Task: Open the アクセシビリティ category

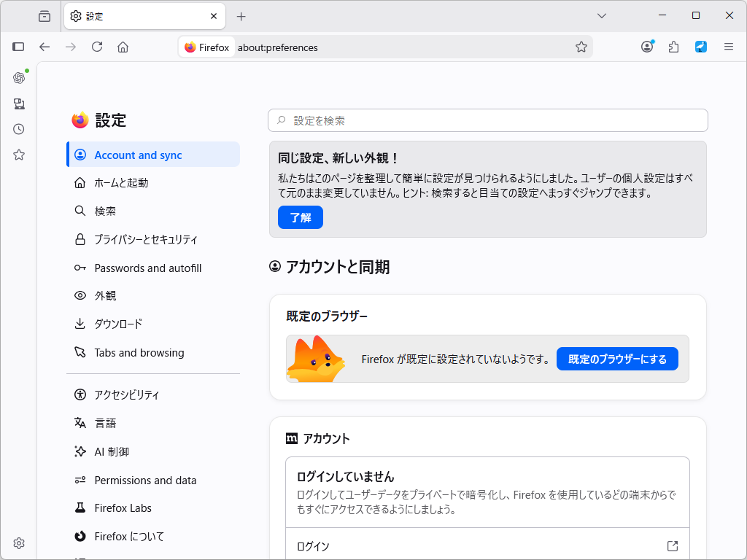Action: (x=153, y=394)
